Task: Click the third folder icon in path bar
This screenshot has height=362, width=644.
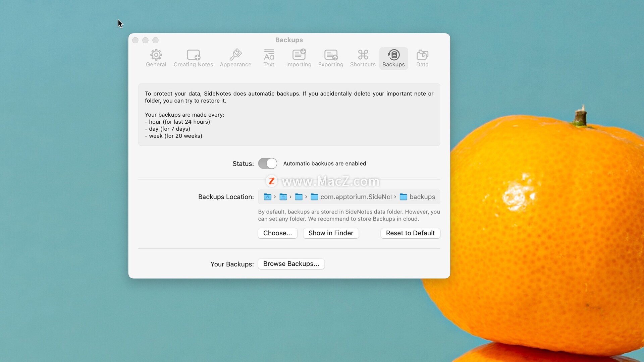Action: [299, 197]
